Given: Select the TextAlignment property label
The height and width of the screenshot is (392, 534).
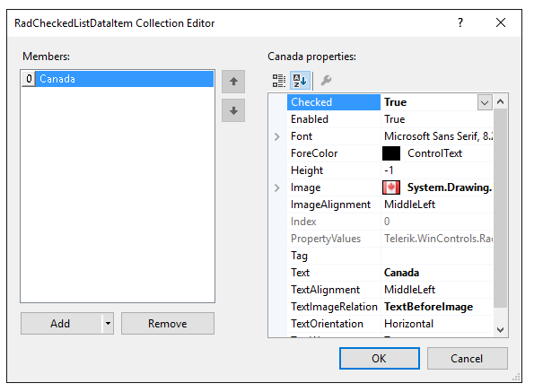Looking at the screenshot, I should pos(325,290).
